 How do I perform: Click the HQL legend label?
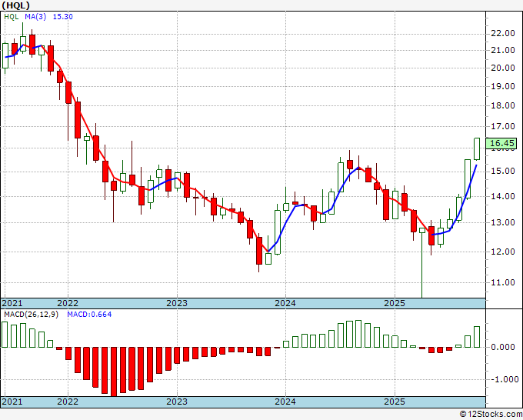(x=12, y=17)
